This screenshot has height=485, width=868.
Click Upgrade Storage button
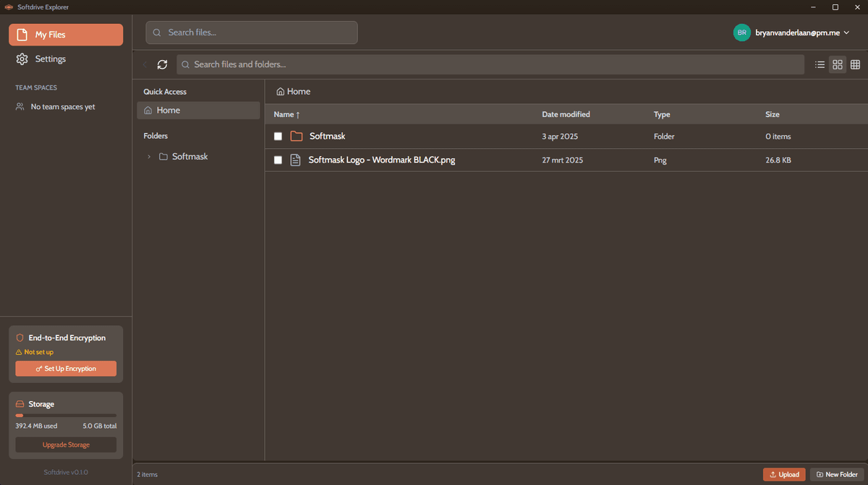coord(66,445)
